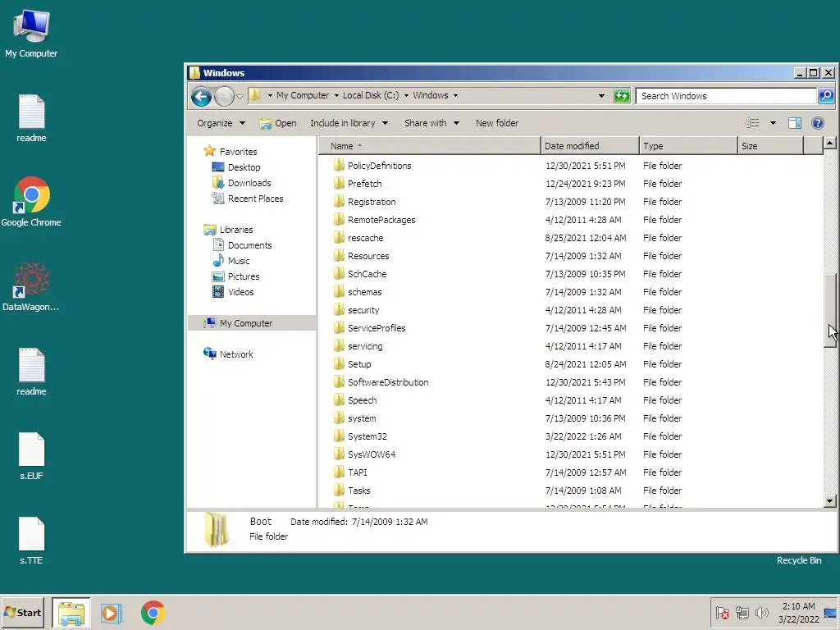The image size is (840, 630).
Task: Show the preview pane icon
Action: 794,123
